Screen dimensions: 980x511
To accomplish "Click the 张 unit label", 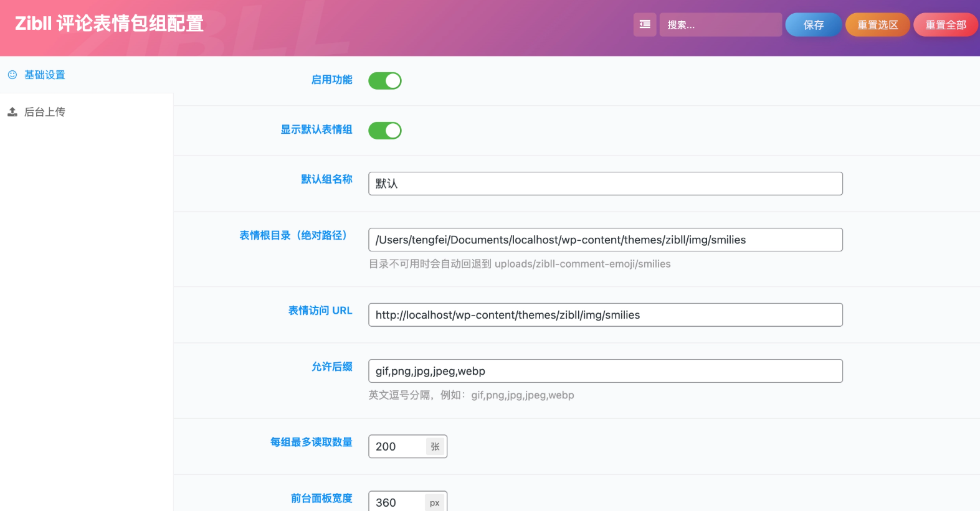I will [435, 446].
